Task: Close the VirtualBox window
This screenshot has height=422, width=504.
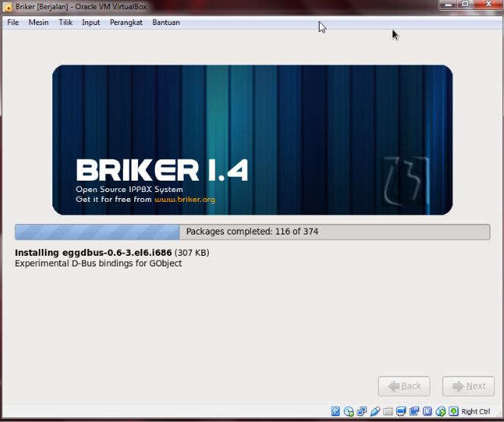Action: (488, 5)
